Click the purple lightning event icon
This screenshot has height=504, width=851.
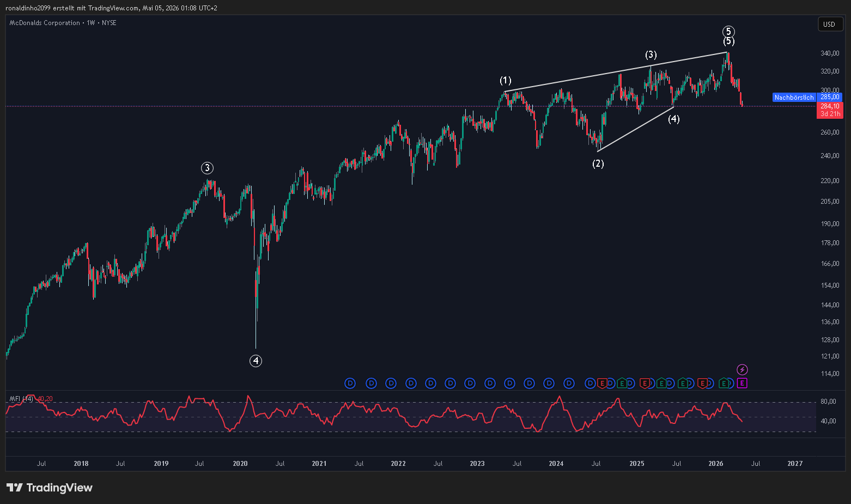point(742,370)
